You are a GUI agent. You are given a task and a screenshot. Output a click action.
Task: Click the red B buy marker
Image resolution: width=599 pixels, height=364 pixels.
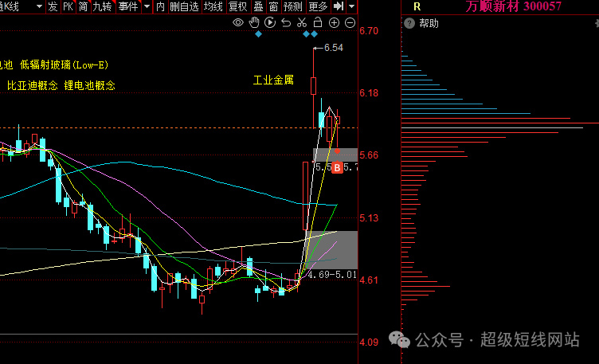[x=337, y=167]
